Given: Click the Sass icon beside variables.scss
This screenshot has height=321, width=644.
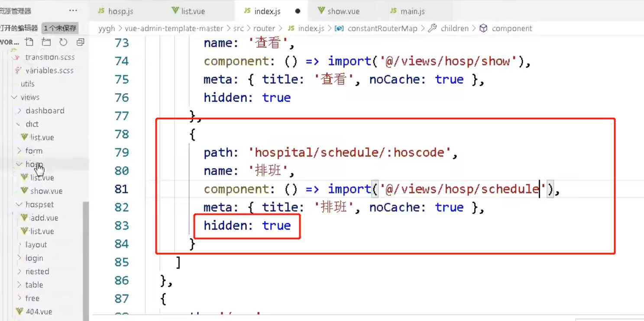Looking at the screenshot, I should point(18,70).
